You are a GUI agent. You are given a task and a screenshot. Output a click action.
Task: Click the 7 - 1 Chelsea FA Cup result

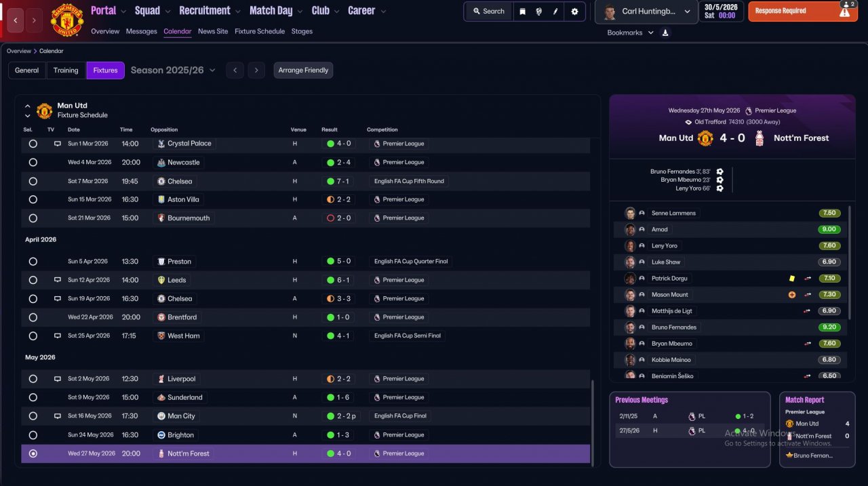click(339, 182)
